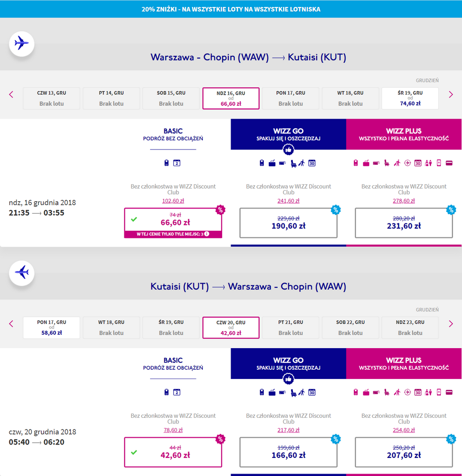
Task: Click the outbound WIZZ GO column header
Action: (x=288, y=134)
